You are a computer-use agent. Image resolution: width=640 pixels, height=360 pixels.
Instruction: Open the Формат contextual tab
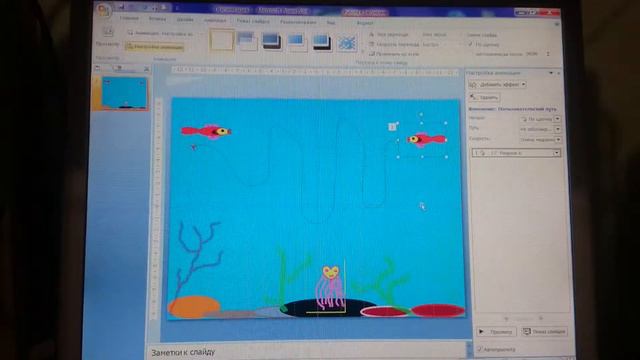click(365, 23)
